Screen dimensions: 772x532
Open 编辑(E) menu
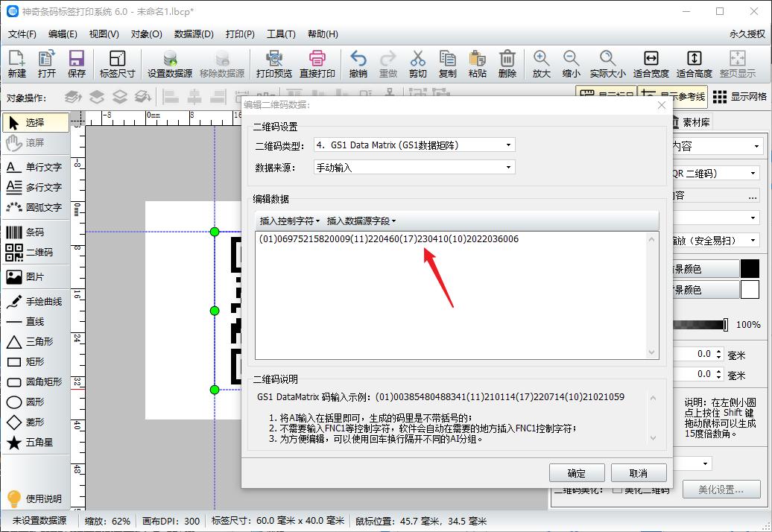[63, 34]
